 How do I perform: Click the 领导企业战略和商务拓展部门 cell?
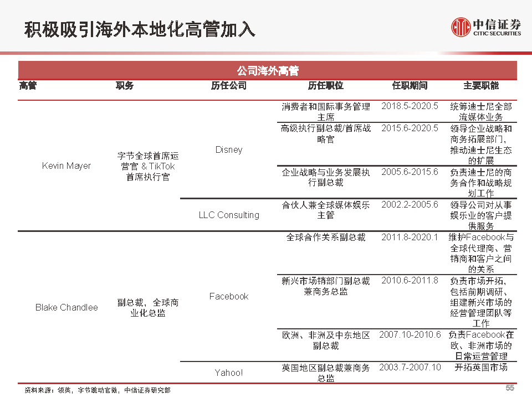click(x=481, y=144)
